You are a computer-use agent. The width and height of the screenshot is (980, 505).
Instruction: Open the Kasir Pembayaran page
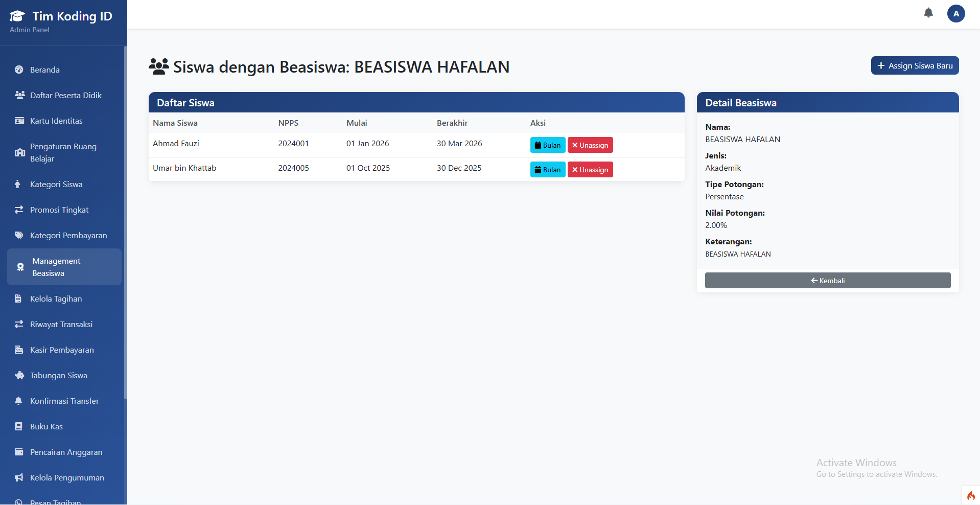[61, 350]
